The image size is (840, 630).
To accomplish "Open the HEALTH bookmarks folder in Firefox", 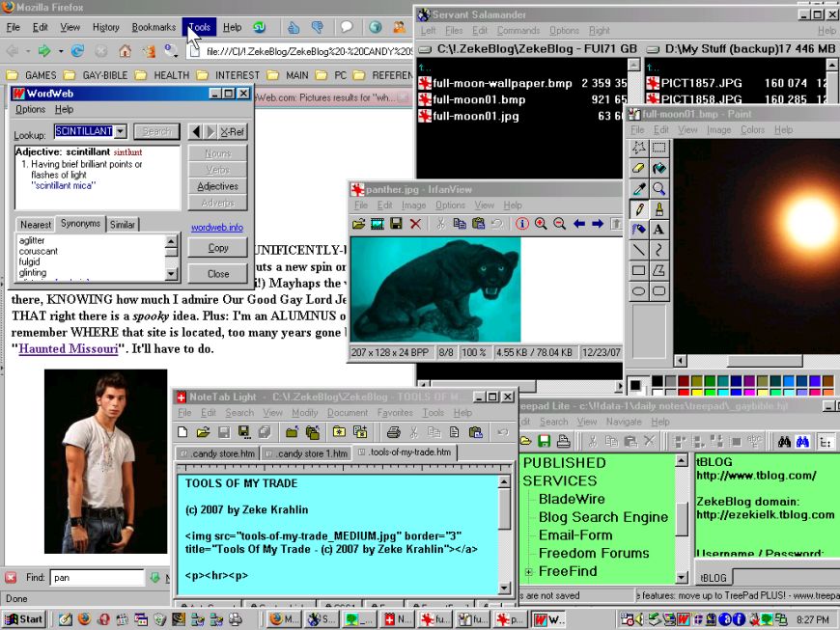I will [163, 75].
